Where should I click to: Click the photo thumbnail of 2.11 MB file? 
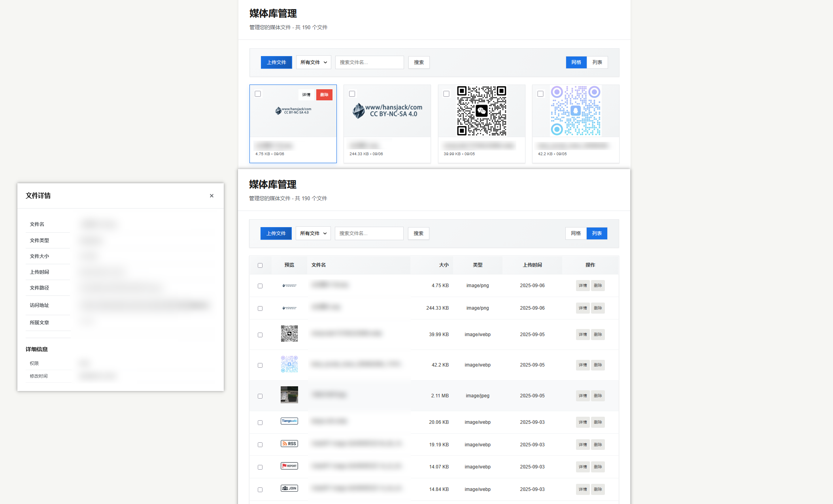pyautogui.click(x=289, y=395)
